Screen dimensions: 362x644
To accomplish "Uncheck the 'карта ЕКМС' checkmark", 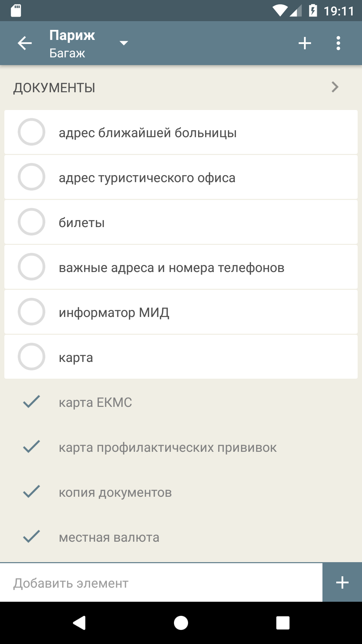I will pos(32,402).
